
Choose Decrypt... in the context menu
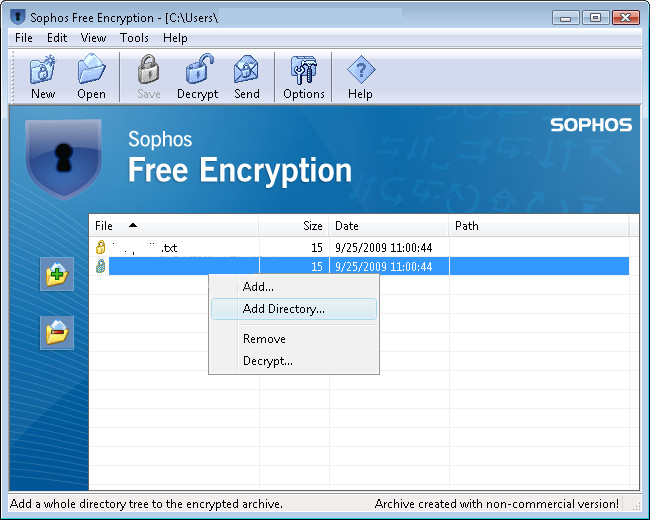(x=294, y=361)
